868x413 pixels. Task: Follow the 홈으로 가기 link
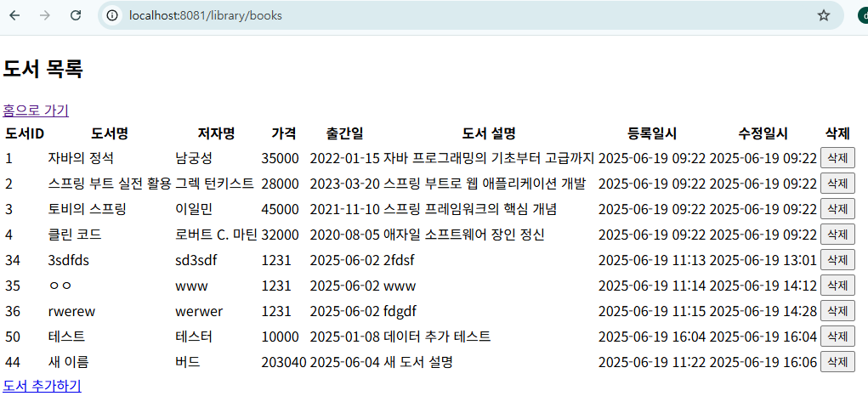(36, 110)
